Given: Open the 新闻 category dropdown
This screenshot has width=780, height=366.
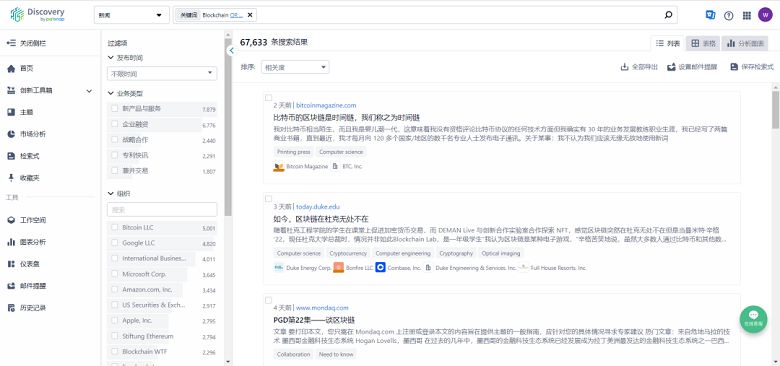Looking at the screenshot, I should point(131,15).
